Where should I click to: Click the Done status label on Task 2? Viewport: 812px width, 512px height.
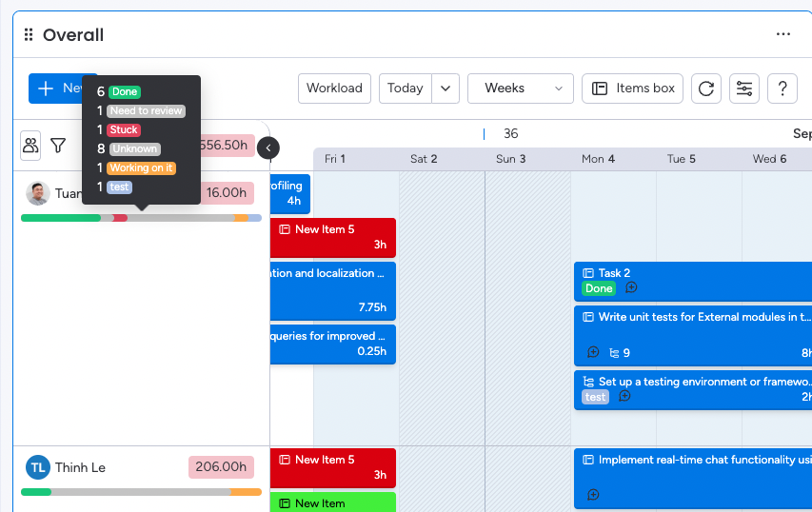pyautogui.click(x=600, y=288)
